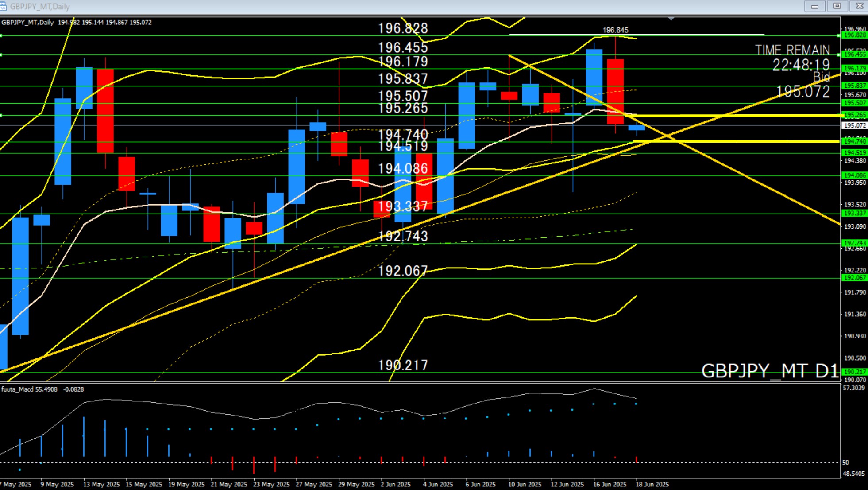This screenshot has width=868, height=490.
Task: Click the 48.5405 indicator scale value
Action: [854, 474]
